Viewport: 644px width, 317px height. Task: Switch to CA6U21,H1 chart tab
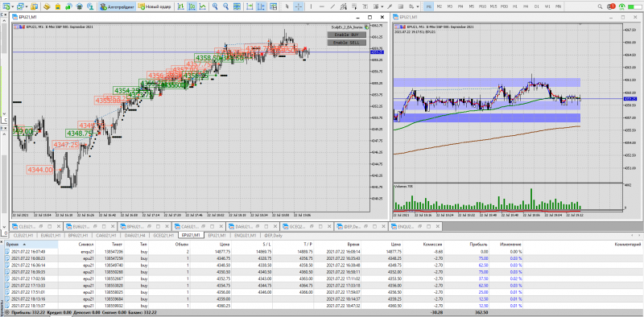(x=106, y=235)
